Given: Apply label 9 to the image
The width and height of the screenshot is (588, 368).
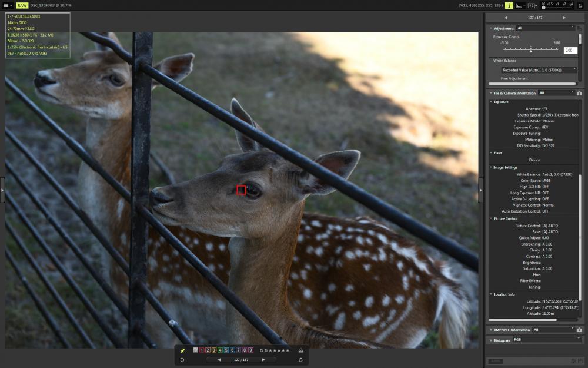Looking at the screenshot, I should [251, 350].
